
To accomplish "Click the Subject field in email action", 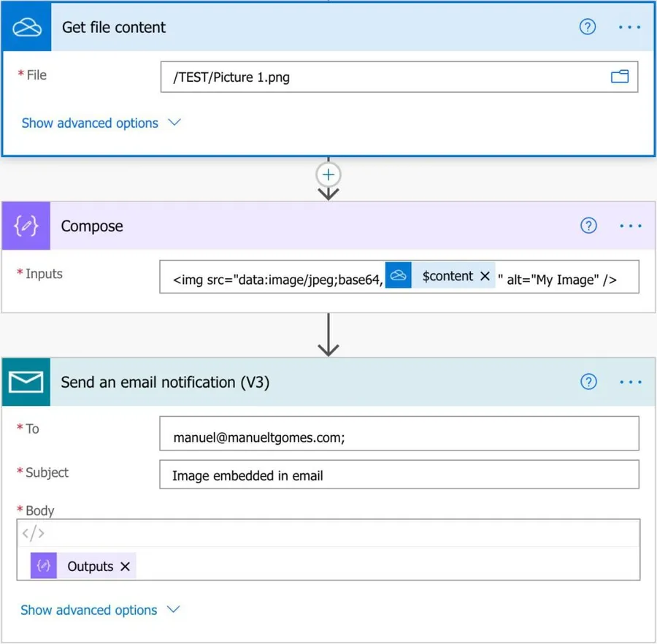I will [399, 475].
